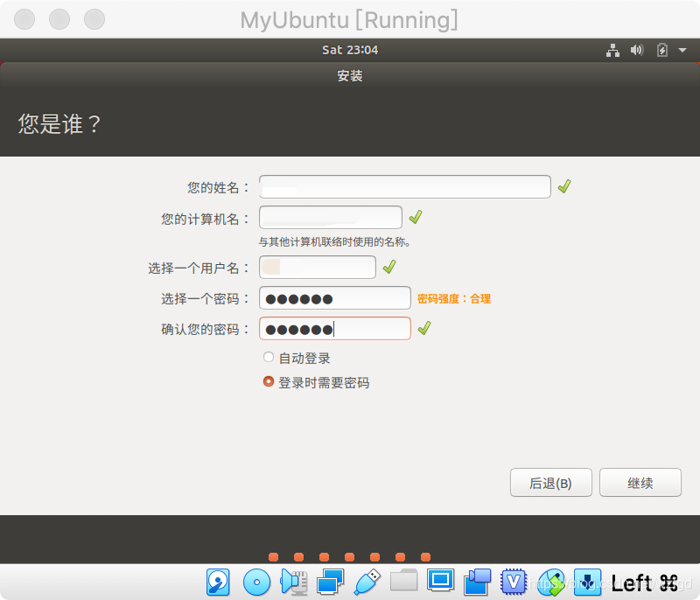Image resolution: width=700 pixels, height=600 pixels.
Task: Click the 后退(B) back button
Action: click(551, 482)
